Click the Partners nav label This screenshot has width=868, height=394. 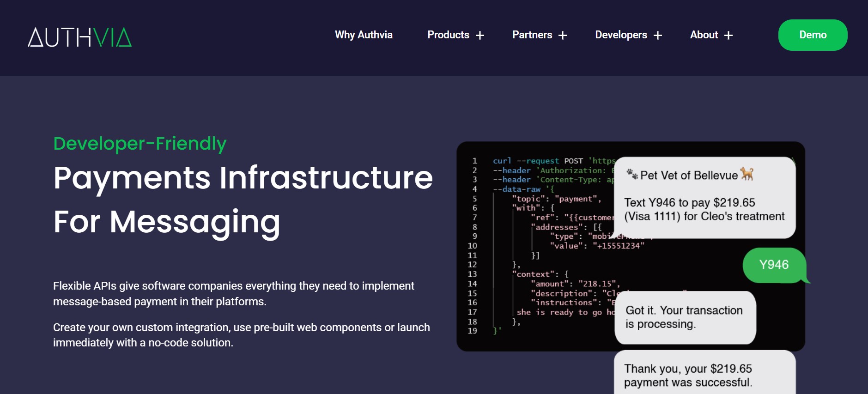point(532,35)
